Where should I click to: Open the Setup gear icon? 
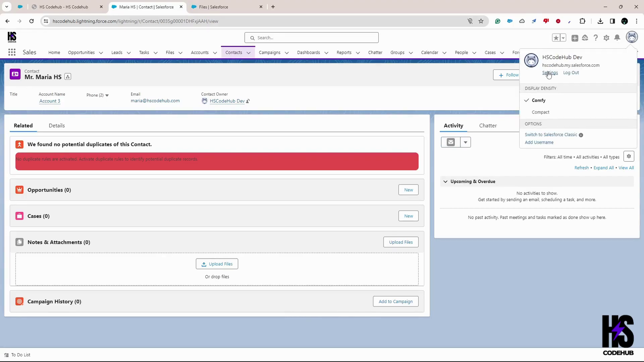point(606,38)
